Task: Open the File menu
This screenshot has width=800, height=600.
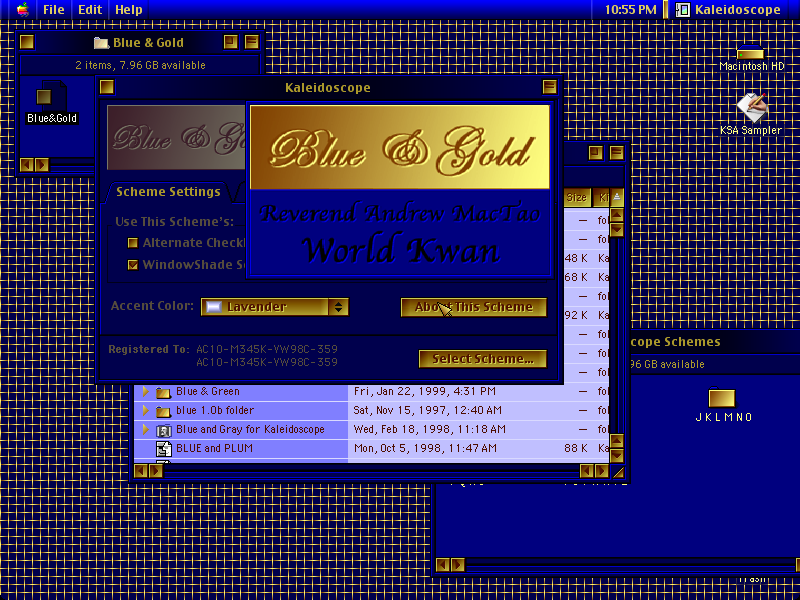Action: (54, 9)
